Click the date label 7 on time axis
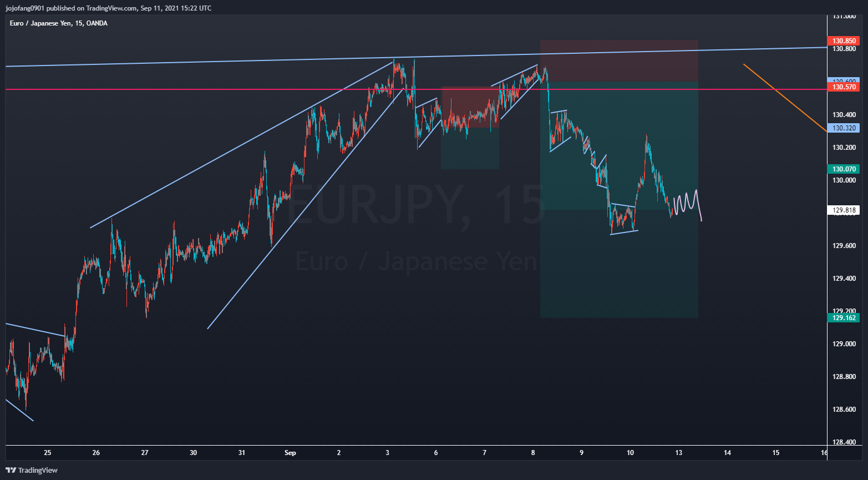The height and width of the screenshot is (480, 868). pos(485,453)
